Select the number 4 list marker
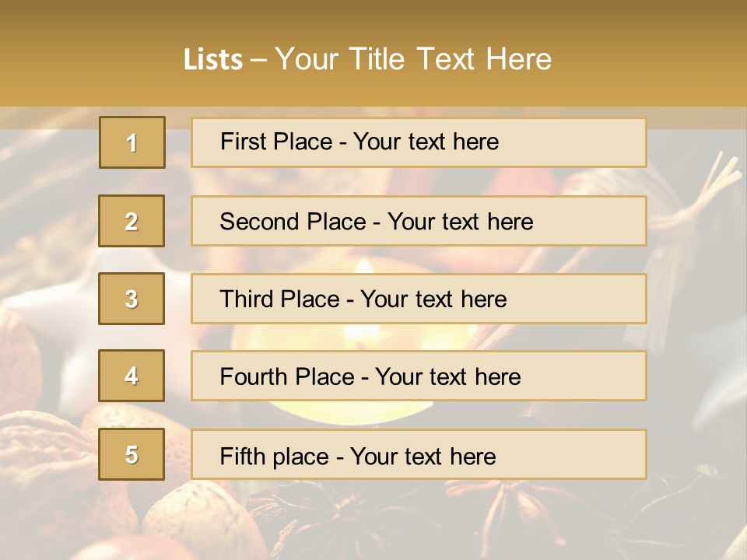Viewport: 747px width, 560px height. click(132, 376)
